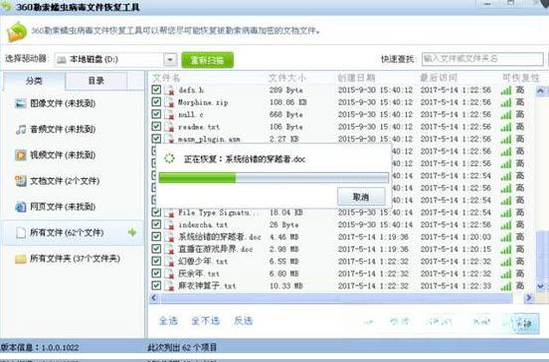Click file icon of Morphine.zip
This screenshot has height=362, width=549.
(169, 102)
